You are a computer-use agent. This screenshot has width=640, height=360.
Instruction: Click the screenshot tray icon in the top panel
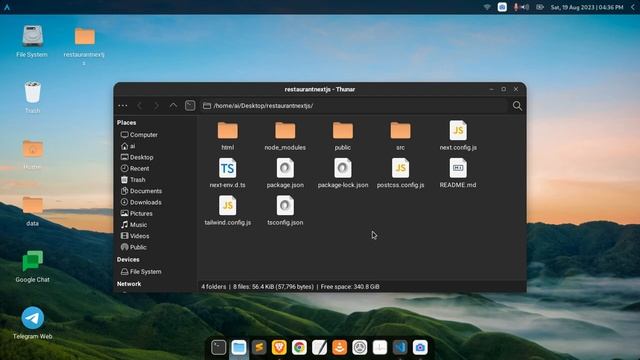[502, 7]
